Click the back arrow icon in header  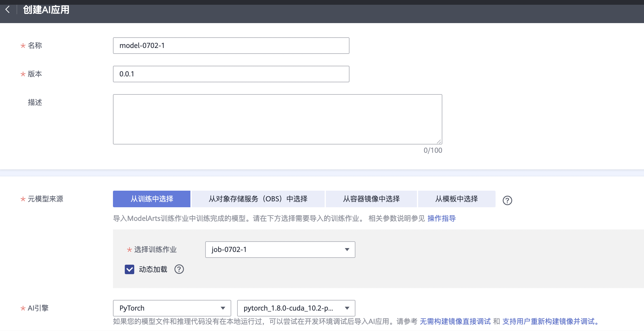click(8, 9)
